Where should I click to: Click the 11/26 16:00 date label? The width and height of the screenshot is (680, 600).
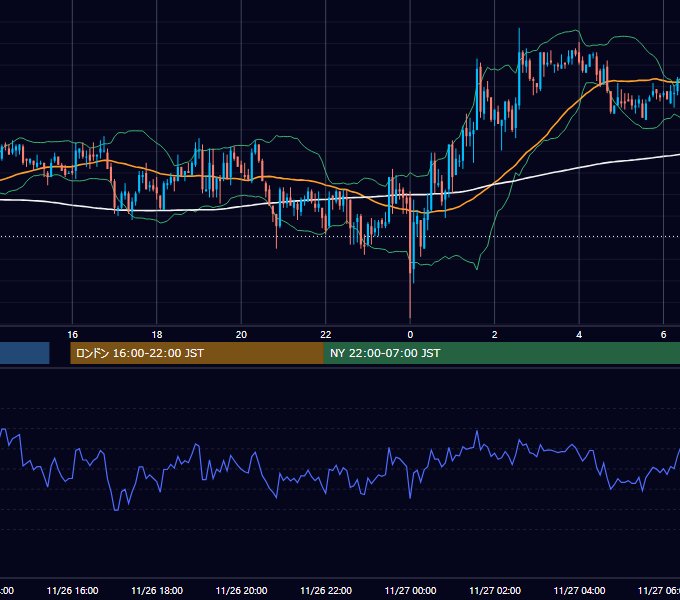click(x=72, y=590)
